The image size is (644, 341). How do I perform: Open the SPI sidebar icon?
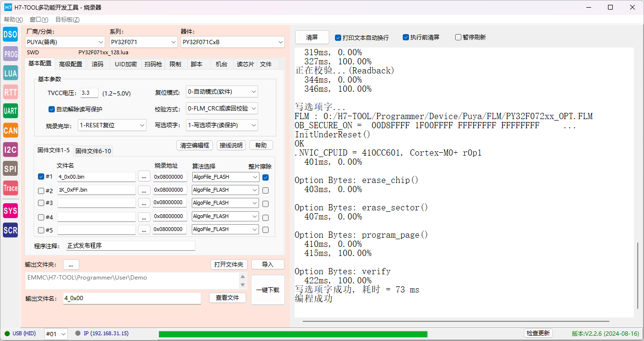pyautogui.click(x=10, y=169)
